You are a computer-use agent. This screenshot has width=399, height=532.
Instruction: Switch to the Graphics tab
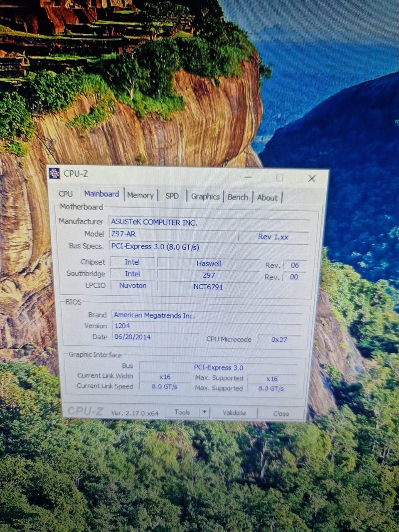pyautogui.click(x=205, y=197)
